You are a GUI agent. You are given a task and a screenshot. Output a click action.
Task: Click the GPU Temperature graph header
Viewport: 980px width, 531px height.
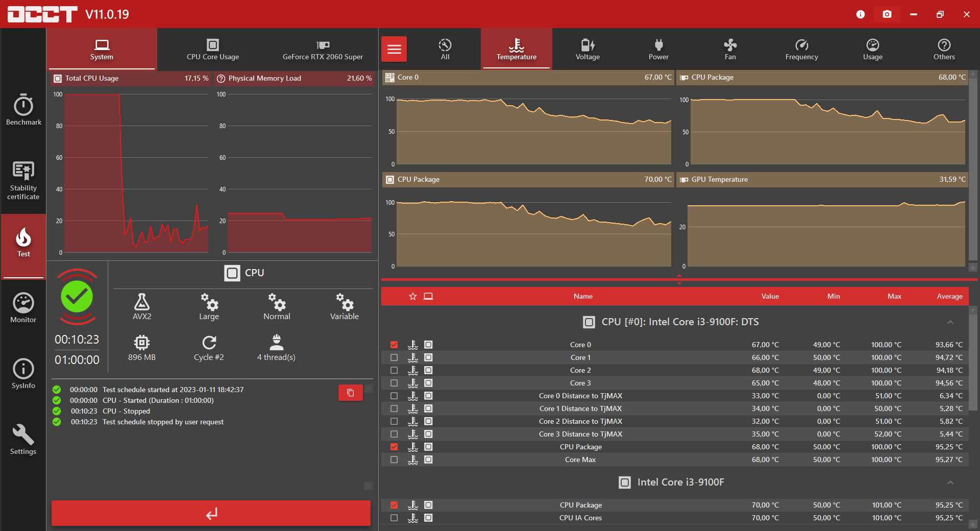tap(822, 179)
